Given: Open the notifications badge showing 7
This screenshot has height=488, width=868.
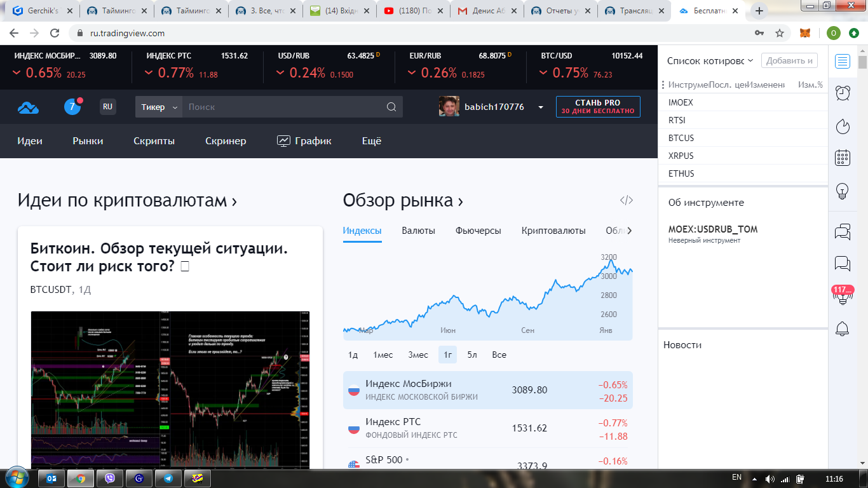Looking at the screenshot, I should 72,107.
